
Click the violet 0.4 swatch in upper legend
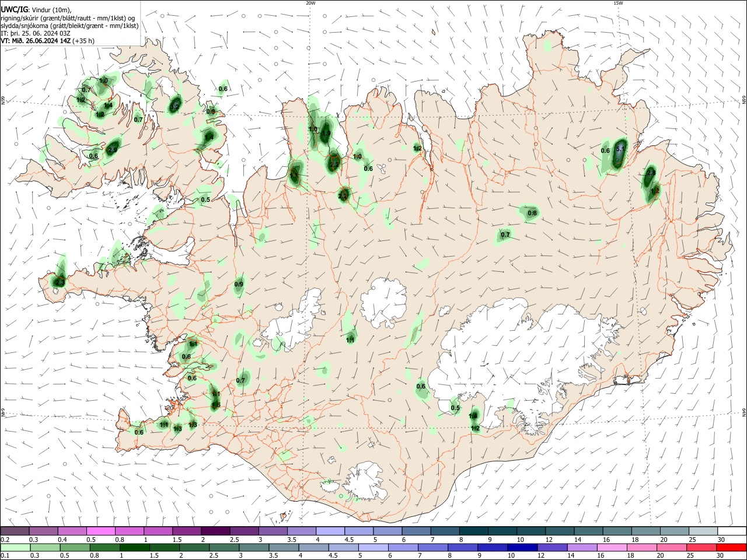[72, 531]
